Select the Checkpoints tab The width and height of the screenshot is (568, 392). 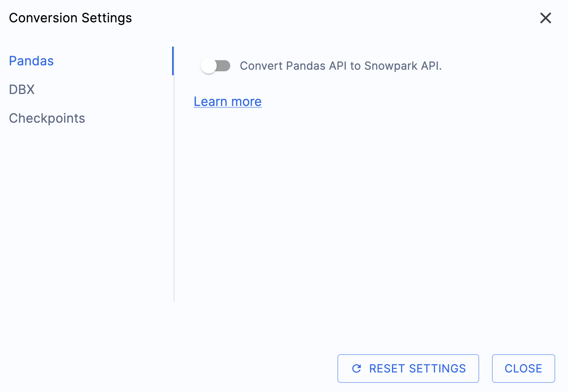(47, 118)
